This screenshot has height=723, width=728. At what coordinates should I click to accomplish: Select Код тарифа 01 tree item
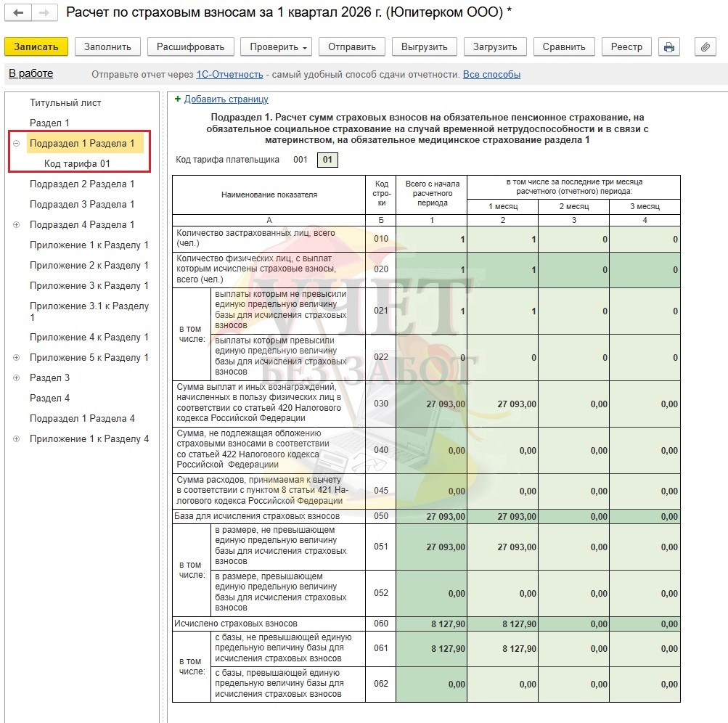click(x=77, y=164)
